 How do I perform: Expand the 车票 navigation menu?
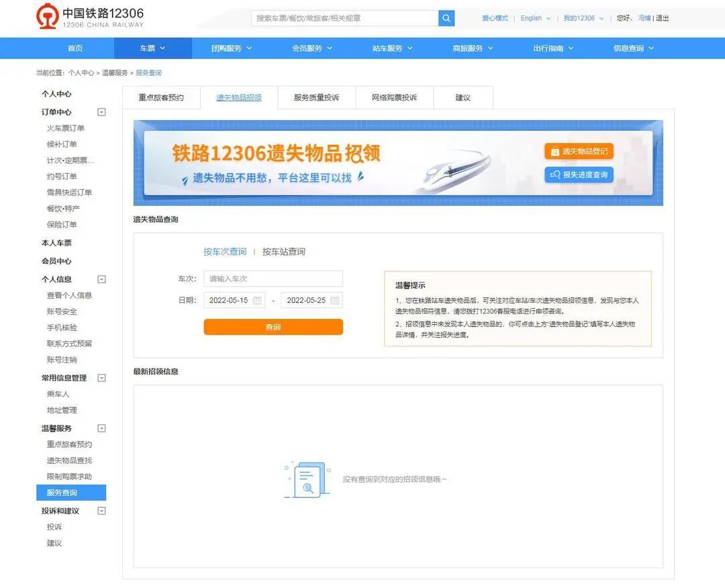tap(152, 48)
